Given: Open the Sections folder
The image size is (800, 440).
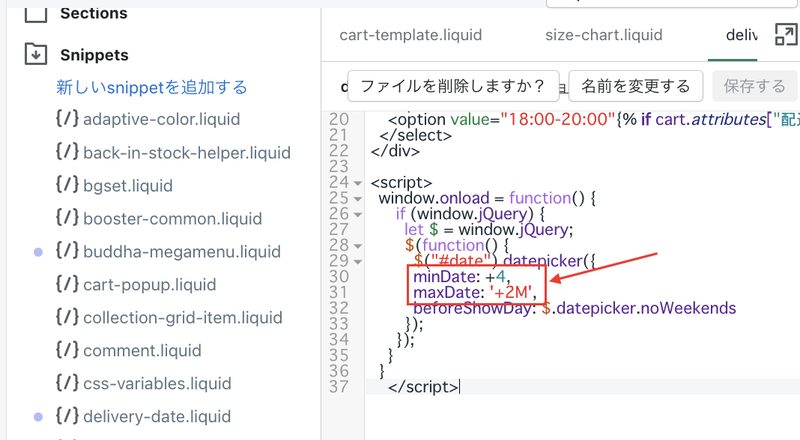Looking at the screenshot, I should click(94, 13).
